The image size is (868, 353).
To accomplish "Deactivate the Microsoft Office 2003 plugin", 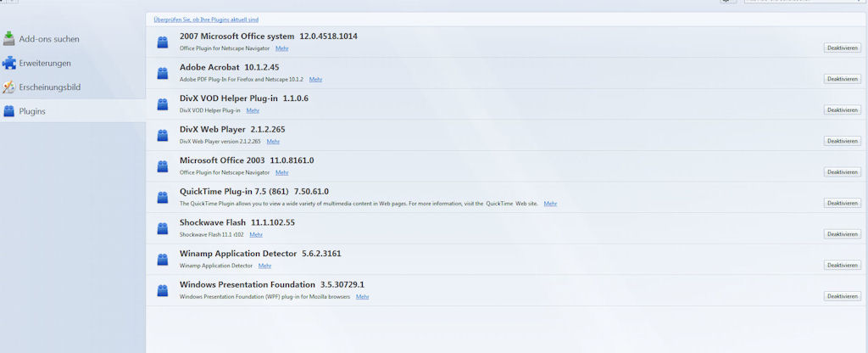I will pos(842,171).
